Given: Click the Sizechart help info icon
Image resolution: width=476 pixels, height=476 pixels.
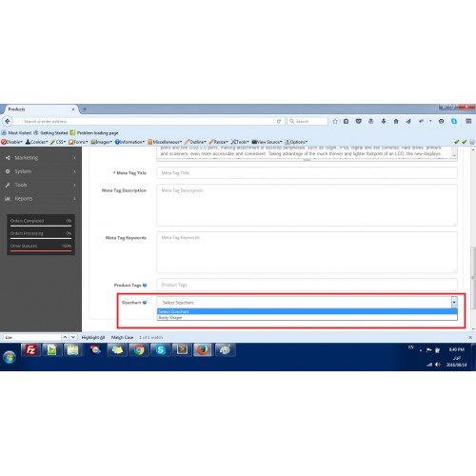Looking at the screenshot, I should (145, 303).
